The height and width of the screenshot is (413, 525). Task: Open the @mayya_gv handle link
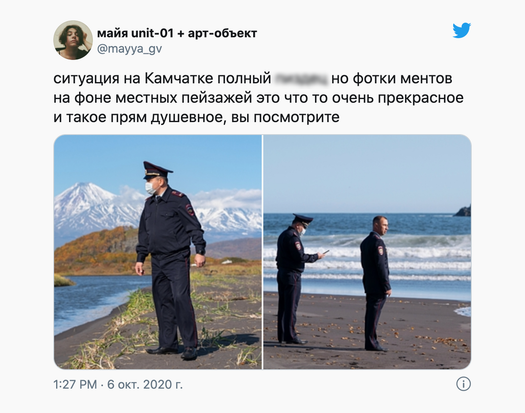click(129, 49)
